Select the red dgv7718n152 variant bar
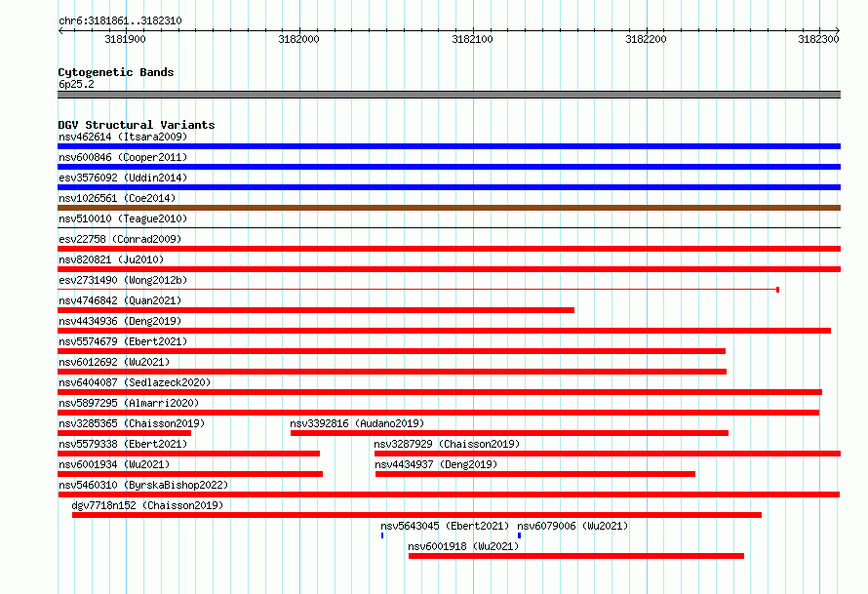 pos(416,515)
